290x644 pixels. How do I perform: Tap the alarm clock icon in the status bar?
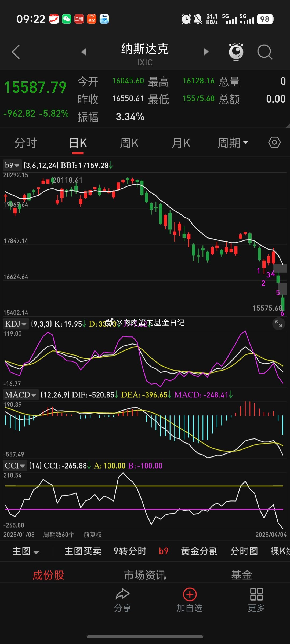[186, 19]
